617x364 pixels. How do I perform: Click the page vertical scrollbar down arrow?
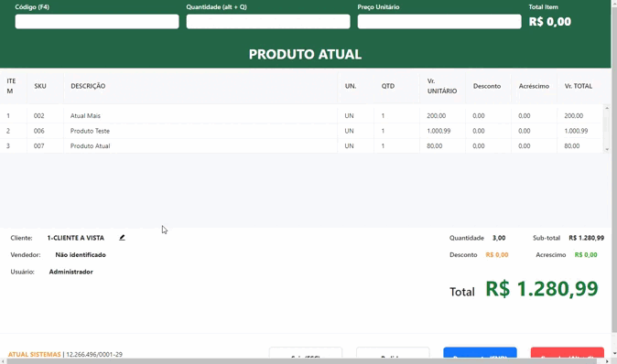pos(614,354)
